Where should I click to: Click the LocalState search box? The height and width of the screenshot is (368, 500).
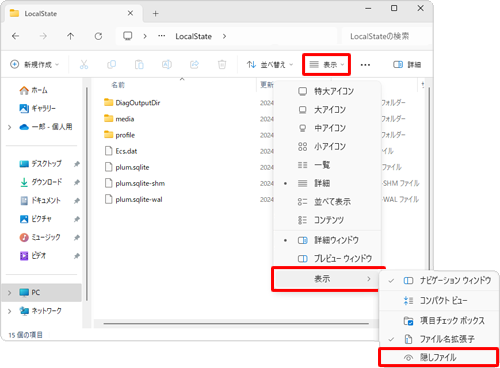coord(386,36)
